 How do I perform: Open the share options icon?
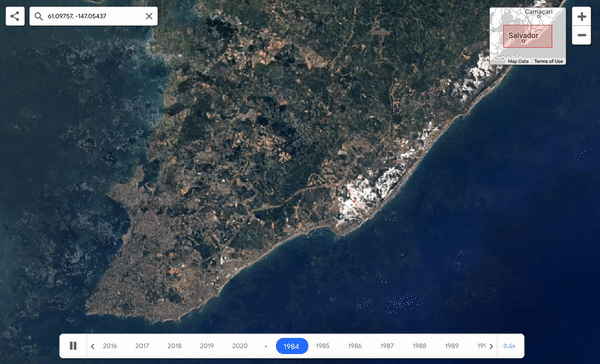tap(15, 16)
